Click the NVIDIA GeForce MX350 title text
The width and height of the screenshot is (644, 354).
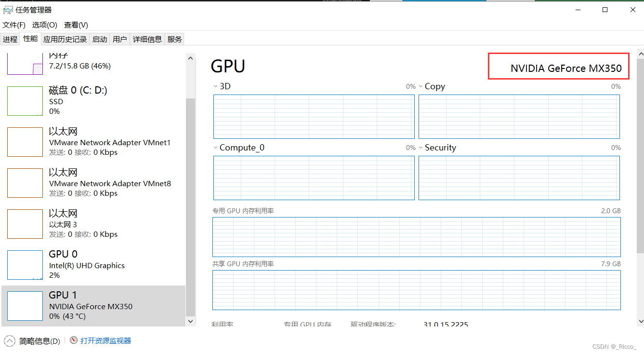(566, 68)
